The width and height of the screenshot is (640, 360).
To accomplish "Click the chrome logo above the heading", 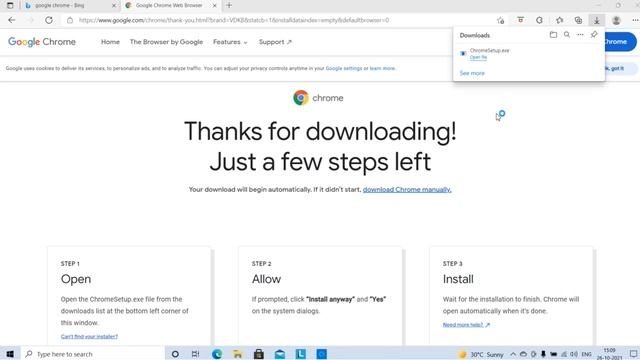I will click(x=318, y=98).
